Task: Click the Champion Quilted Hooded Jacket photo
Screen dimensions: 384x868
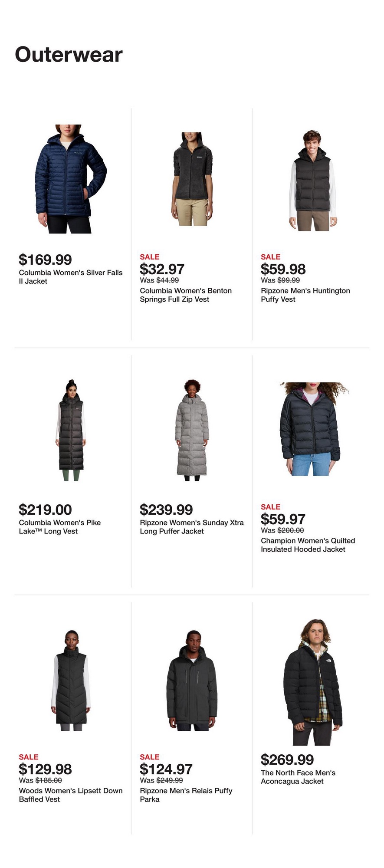Action: 312,429
